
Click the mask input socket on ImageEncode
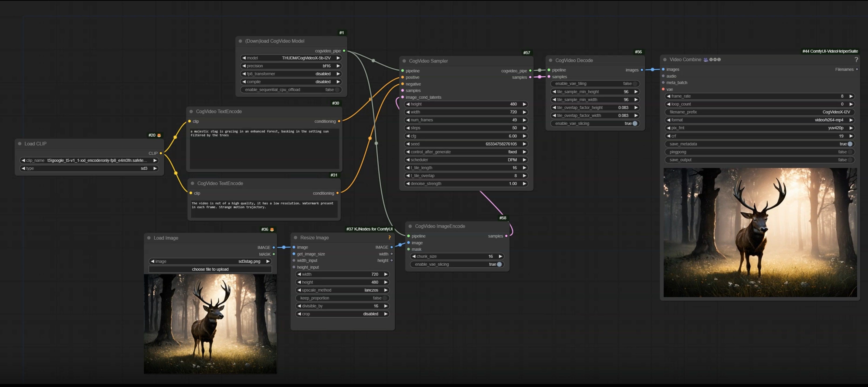point(409,249)
